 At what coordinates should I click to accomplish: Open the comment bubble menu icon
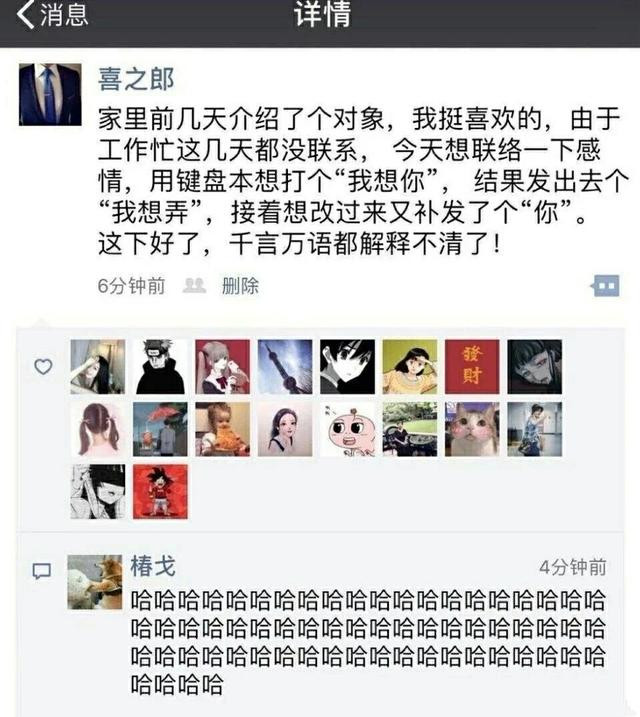point(605,286)
